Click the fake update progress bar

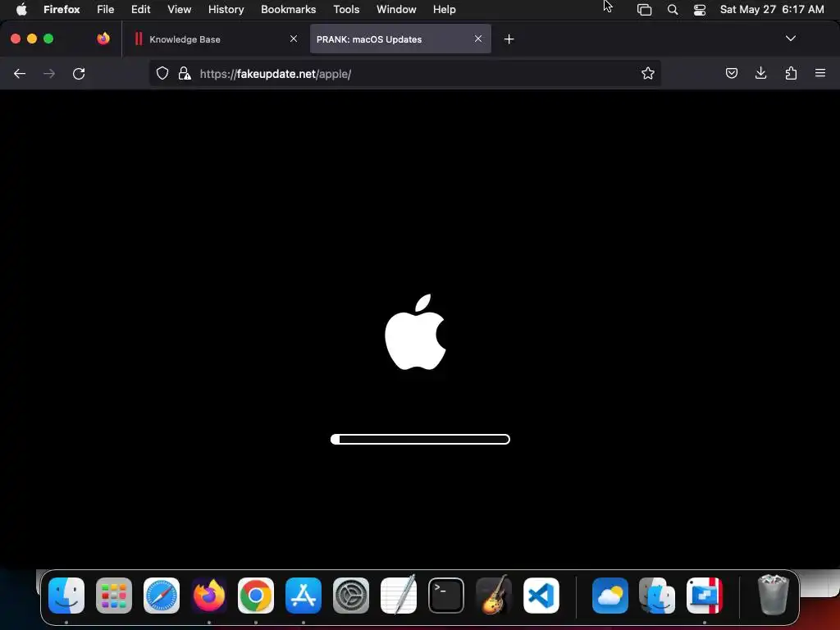[x=420, y=440]
